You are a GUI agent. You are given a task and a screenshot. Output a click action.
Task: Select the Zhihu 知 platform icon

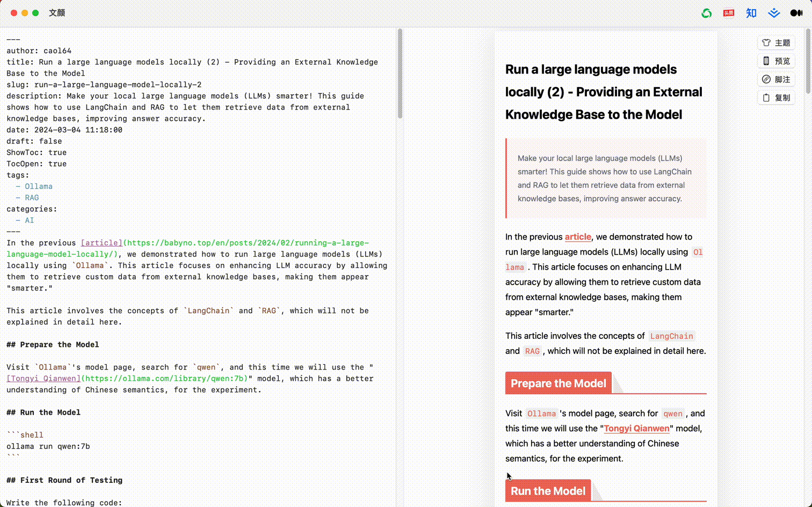click(x=751, y=13)
